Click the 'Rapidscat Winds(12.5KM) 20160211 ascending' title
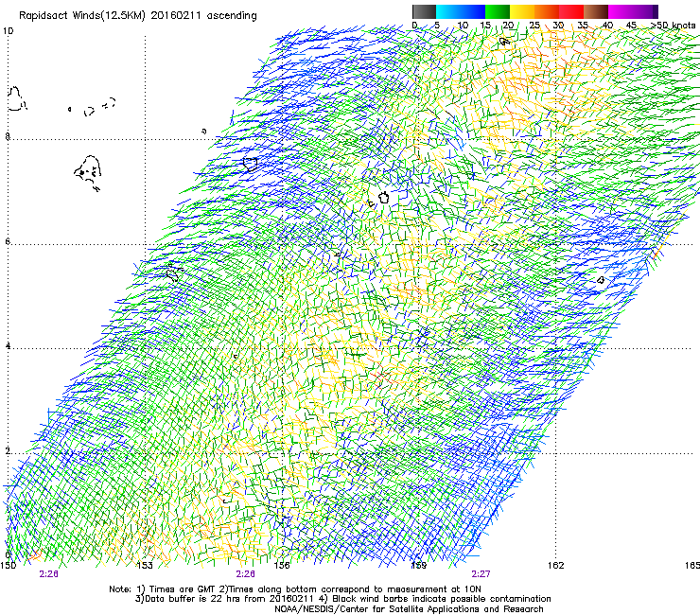Viewport: 700px width, 615px height. pos(138,16)
